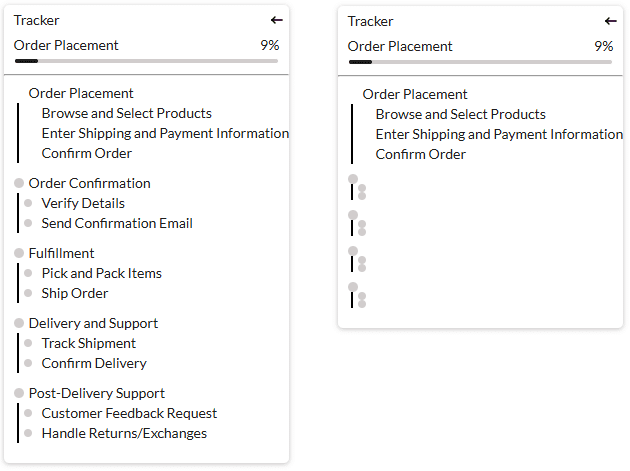Select Confirm Order in the right panel
Screen dimensions: 630x471
click(420, 154)
